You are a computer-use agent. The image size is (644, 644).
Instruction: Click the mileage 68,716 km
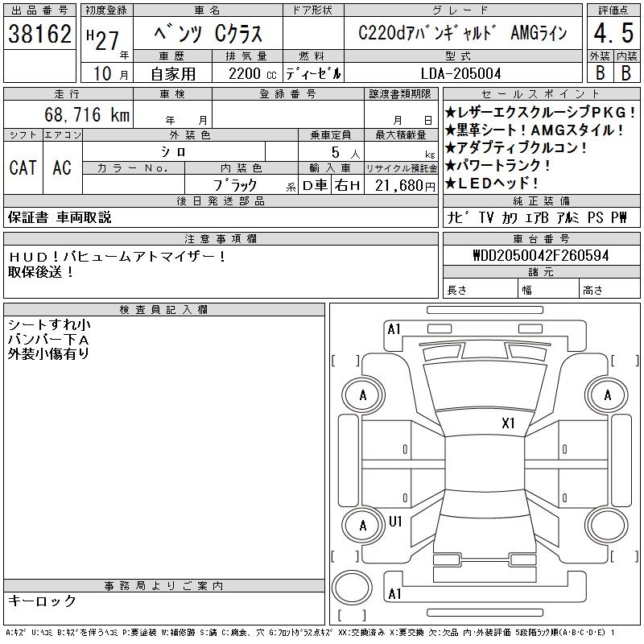coord(87,114)
